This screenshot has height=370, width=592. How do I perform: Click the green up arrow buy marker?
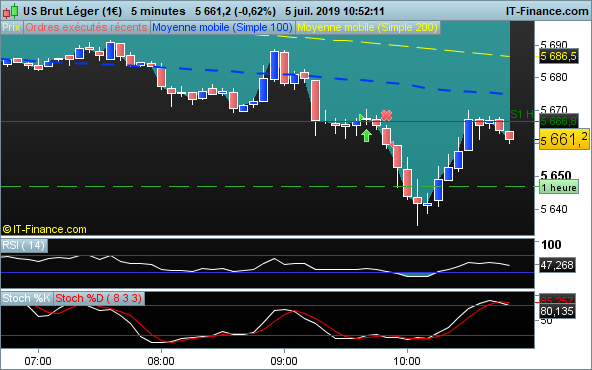click(366, 136)
